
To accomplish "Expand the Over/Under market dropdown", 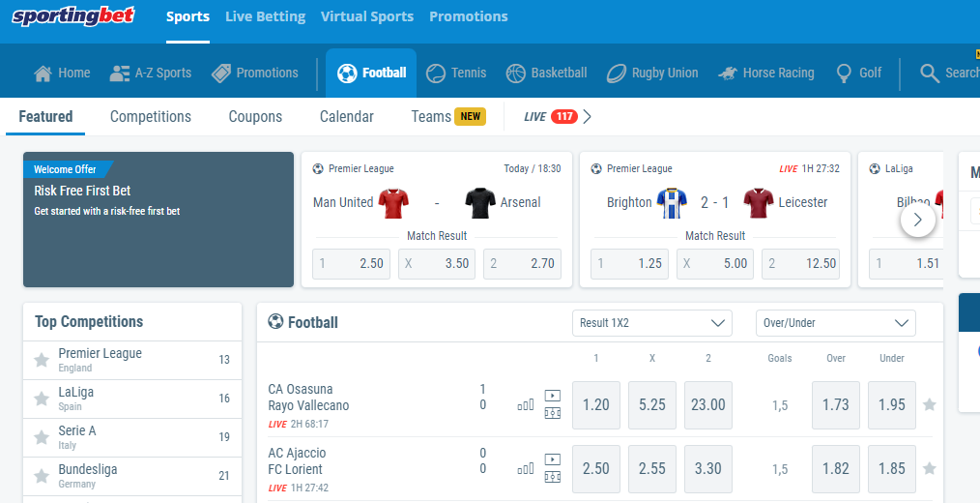I will (x=835, y=323).
